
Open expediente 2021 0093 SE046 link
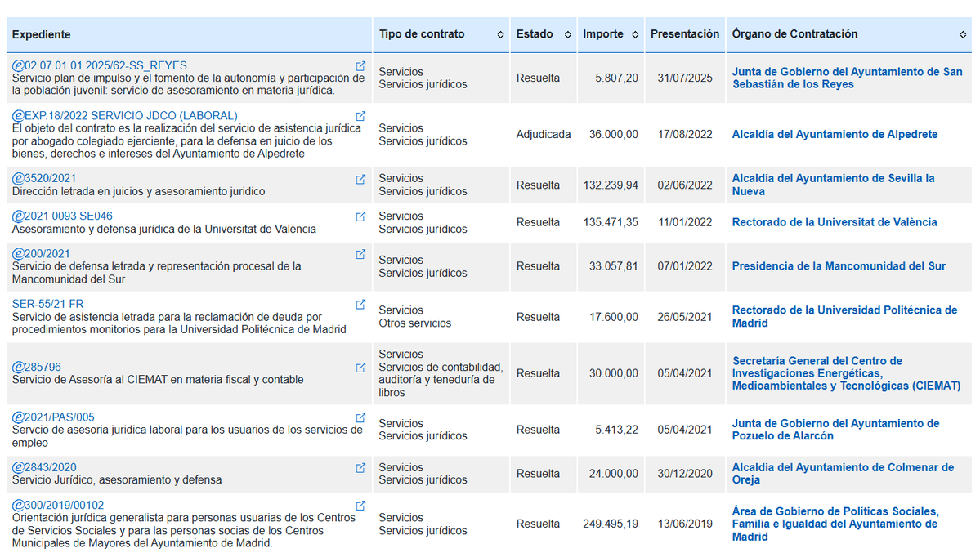62,216
